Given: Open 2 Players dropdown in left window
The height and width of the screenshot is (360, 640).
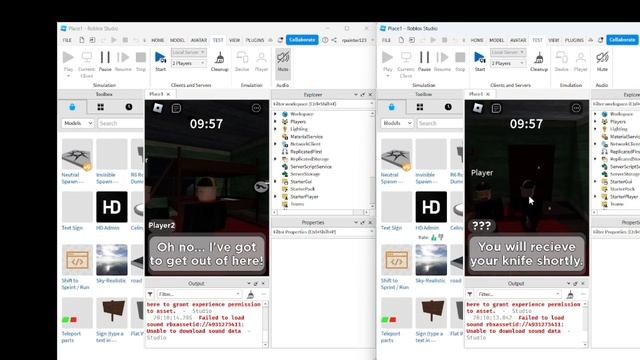Looking at the screenshot, I should [x=188, y=63].
